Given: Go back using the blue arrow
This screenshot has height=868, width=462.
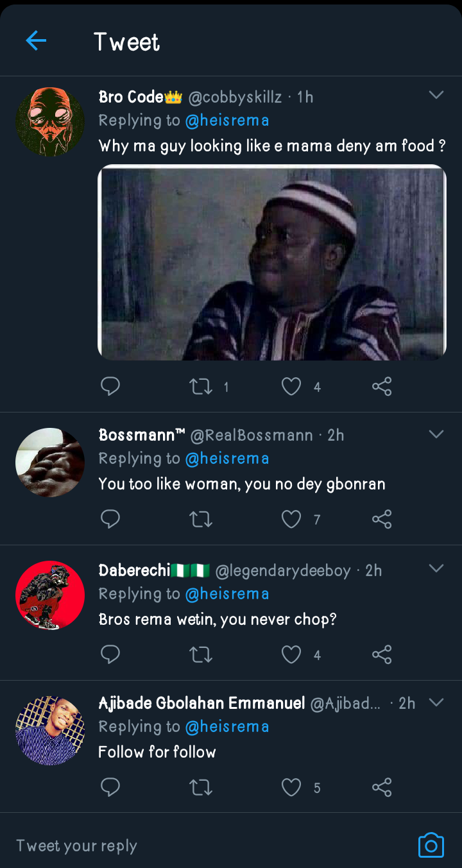Looking at the screenshot, I should coord(36,41).
